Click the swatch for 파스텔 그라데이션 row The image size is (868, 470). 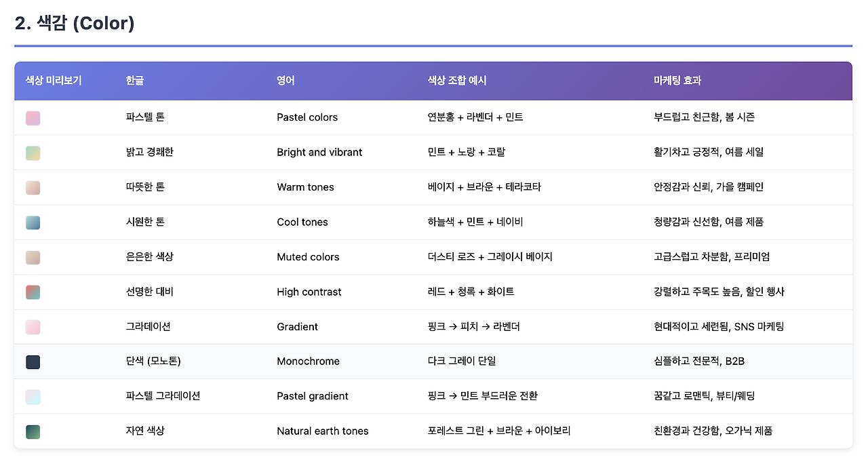click(x=33, y=397)
